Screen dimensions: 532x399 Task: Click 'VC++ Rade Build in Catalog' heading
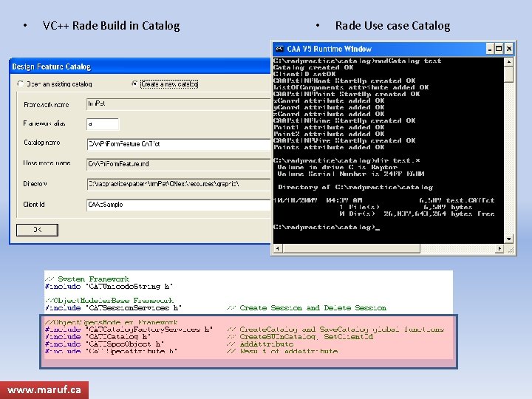pos(112,26)
